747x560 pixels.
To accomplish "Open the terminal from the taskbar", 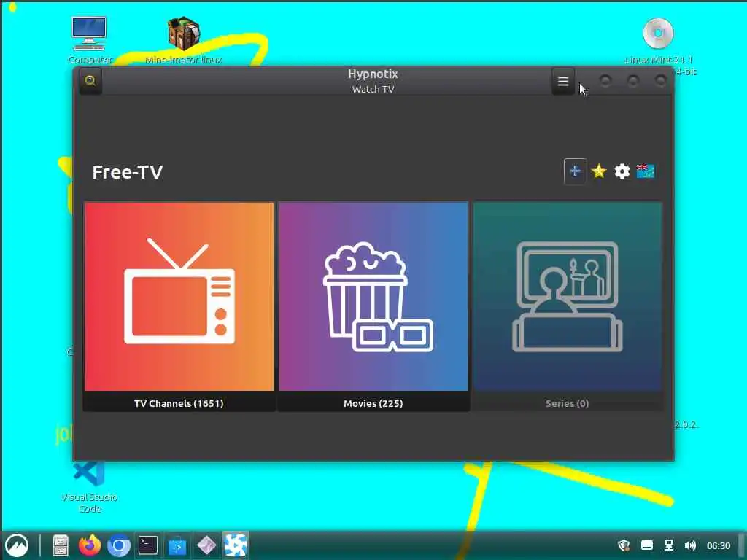I will click(148, 545).
